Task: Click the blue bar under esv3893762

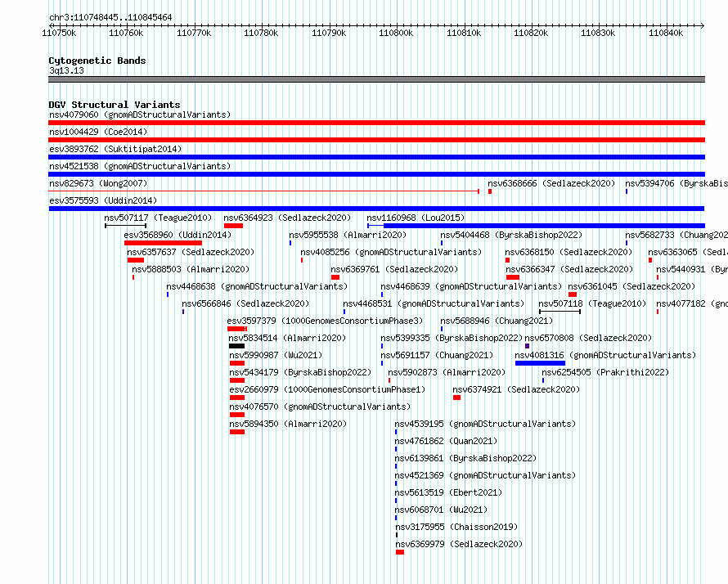Action: [376, 157]
